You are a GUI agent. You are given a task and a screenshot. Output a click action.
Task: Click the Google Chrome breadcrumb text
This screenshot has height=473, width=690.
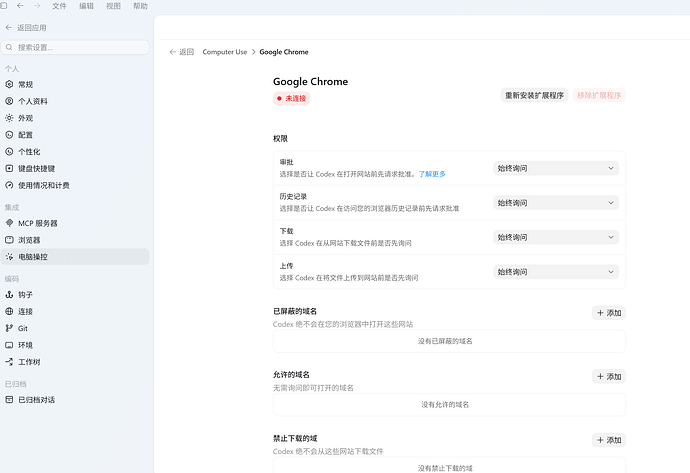tap(284, 52)
